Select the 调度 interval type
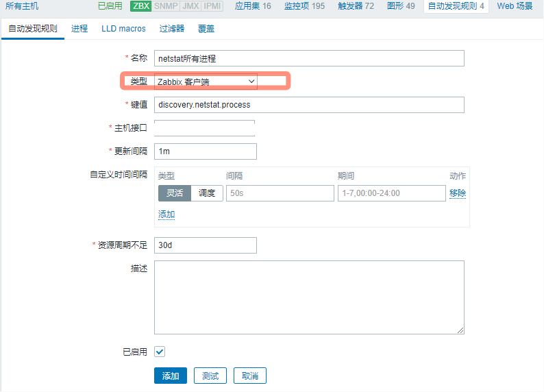 pos(207,193)
